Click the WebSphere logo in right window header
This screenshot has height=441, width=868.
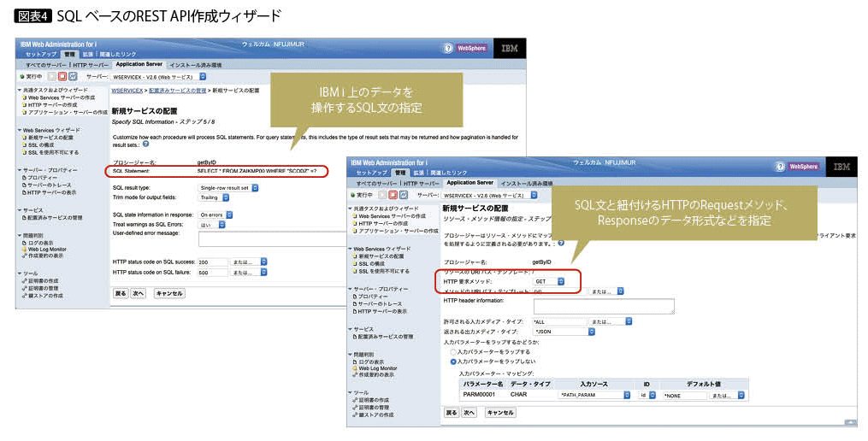click(802, 167)
